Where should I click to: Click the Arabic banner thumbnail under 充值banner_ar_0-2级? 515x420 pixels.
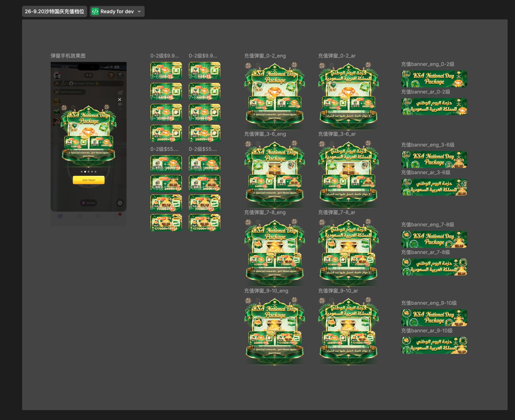coord(434,106)
